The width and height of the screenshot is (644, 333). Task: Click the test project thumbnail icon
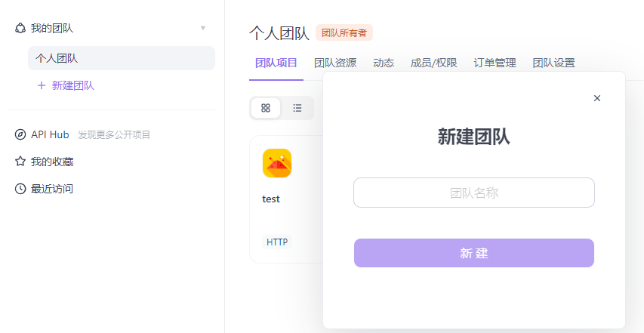pos(277,163)
